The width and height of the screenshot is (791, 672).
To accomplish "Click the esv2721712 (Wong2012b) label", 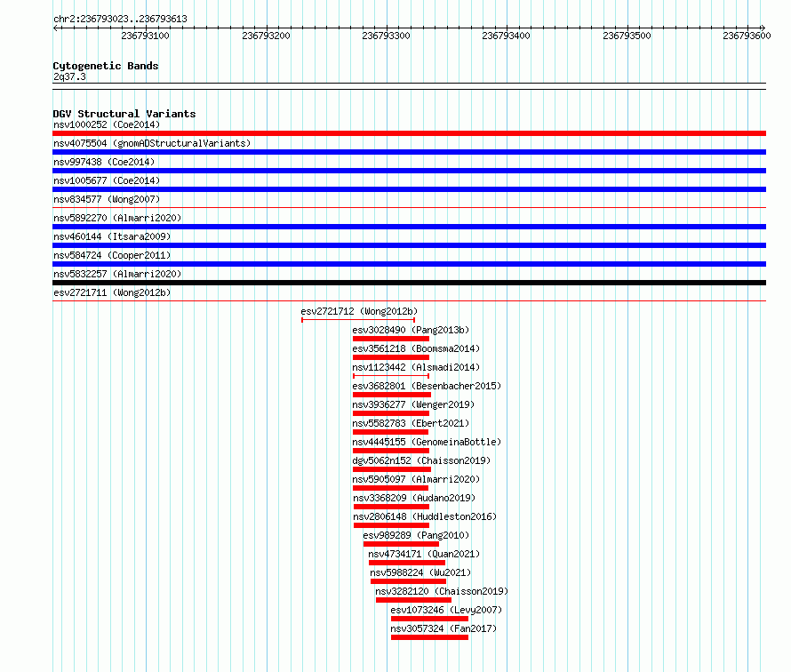I will pyautogui.click(x=359, y=311).
